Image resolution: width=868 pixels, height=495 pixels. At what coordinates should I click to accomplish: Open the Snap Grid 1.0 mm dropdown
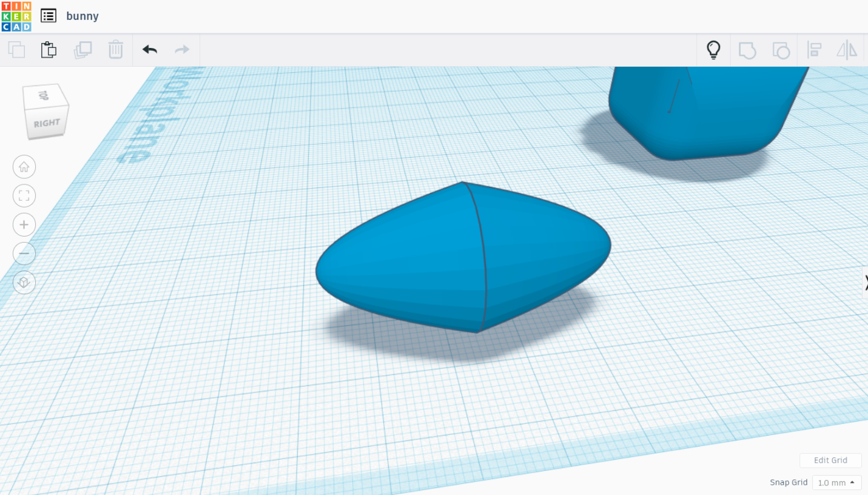pyautogui.click(x=836, y=483)
